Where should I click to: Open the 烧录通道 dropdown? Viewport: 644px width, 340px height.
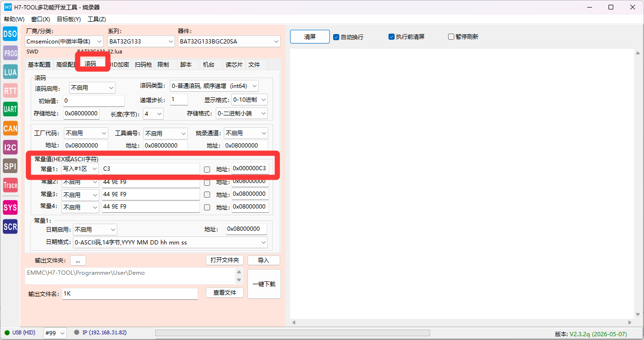tap(246, 133)
